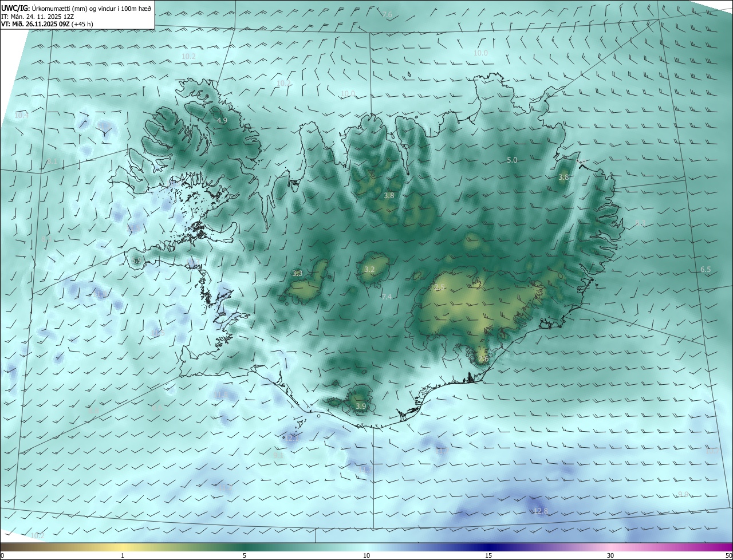Image resolution: width=733 pixels, height=560 pixels.
Task: Click the 4.9 value over the Westfjords
Action: [222, 121]
